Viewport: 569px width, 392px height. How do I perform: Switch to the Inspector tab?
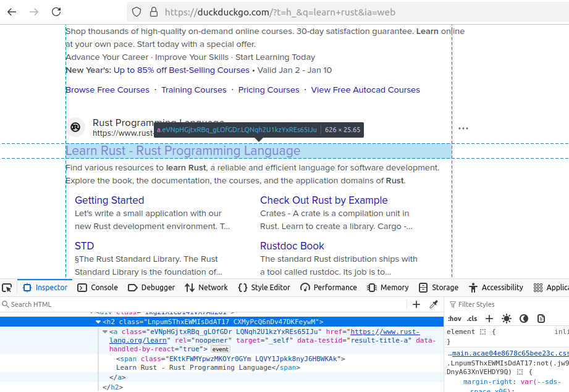tap(45, 288)
